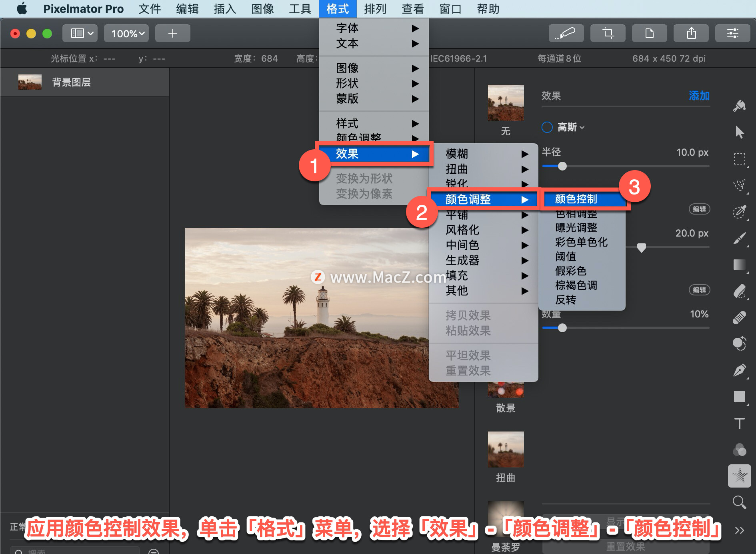The height and width of the screenshot is (554, 756).
Task: Select the Quick Selection tool
Action: [x=739, y=185]
